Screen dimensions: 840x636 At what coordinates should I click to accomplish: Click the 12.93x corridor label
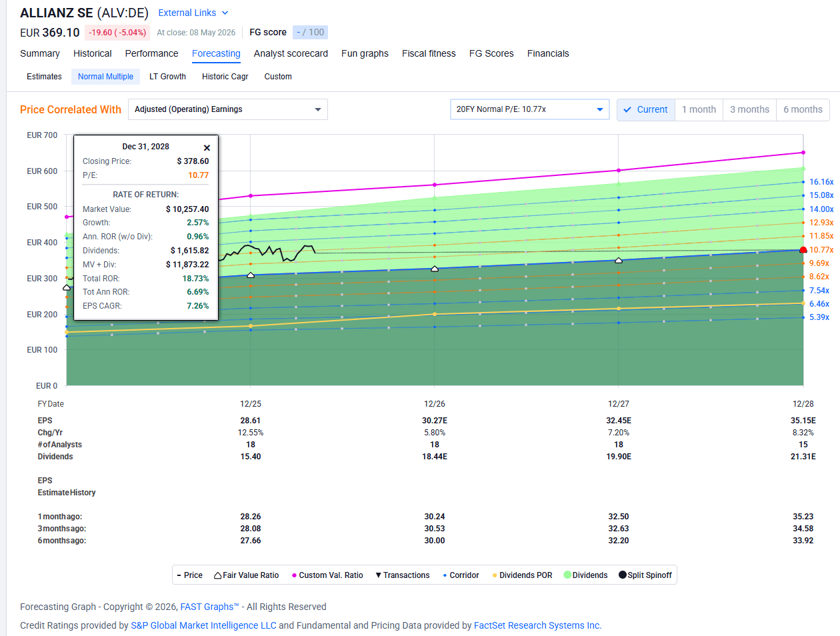(x=821, y=223)
